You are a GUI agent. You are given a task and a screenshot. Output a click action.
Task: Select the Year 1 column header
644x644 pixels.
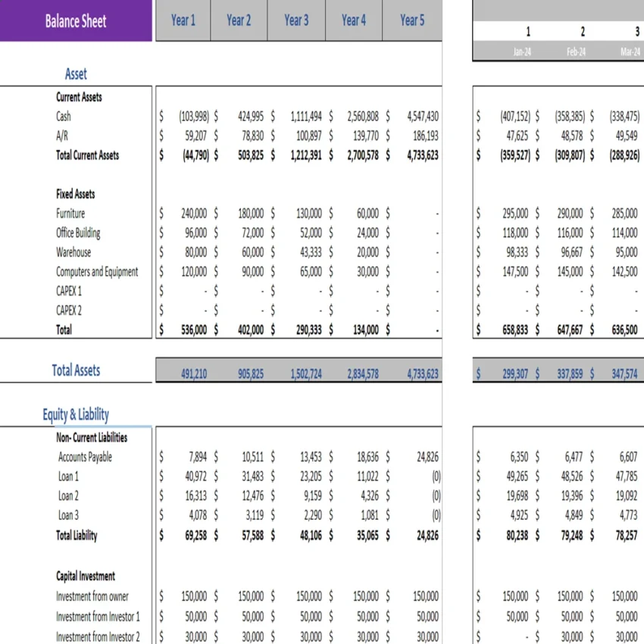pyautogui.click(x=183, y=20)
